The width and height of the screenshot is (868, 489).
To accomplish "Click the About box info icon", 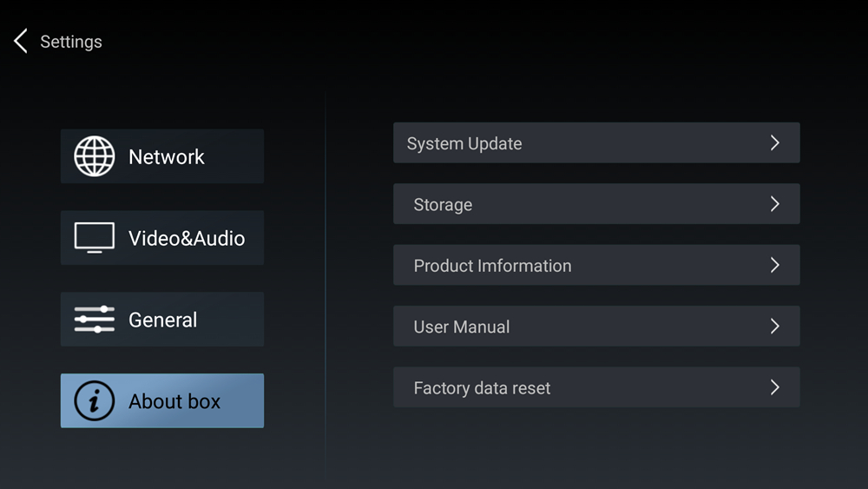I will click(94, 401).
